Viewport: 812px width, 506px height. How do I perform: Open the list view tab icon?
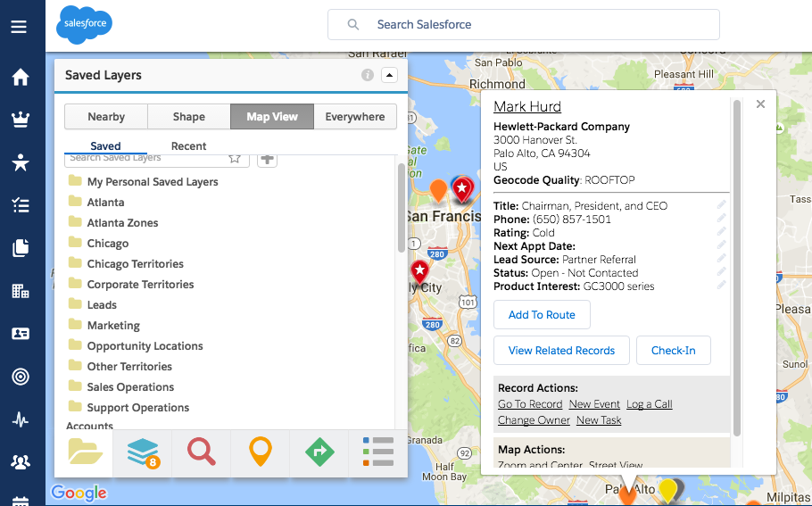point(378,453)
